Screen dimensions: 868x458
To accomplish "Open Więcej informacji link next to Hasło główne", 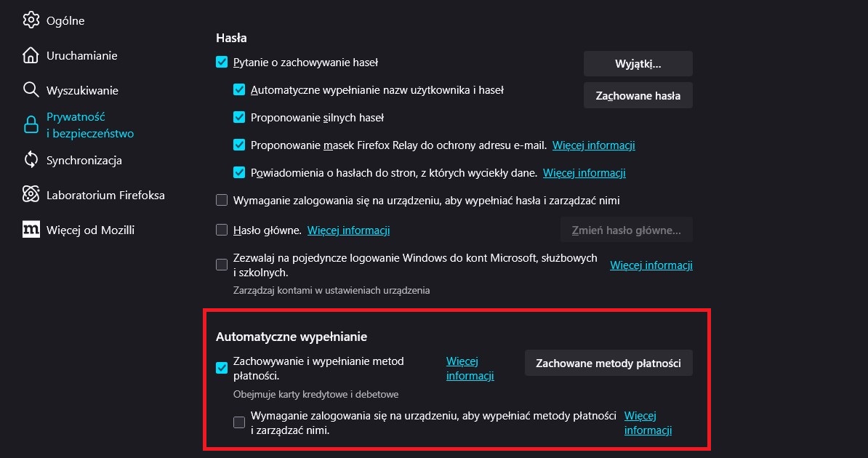I will tap(348, 230).
